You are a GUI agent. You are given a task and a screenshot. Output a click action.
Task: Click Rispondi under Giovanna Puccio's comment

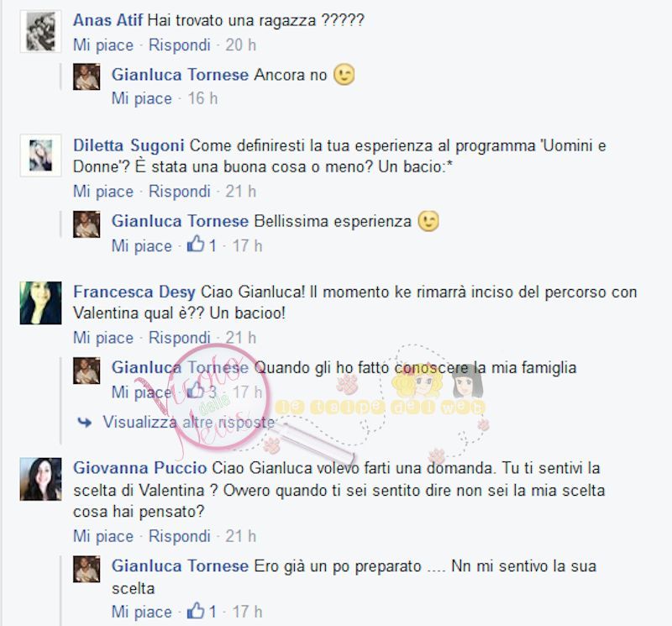click(179, 536)
